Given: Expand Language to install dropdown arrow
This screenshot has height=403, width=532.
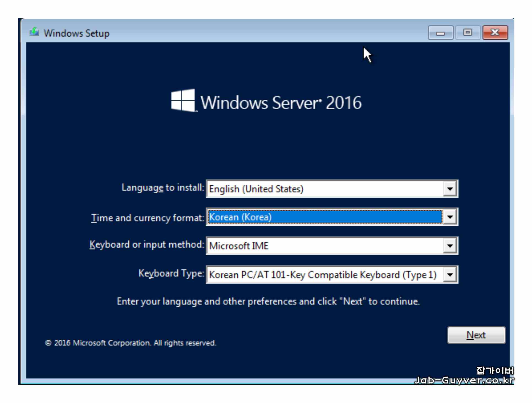Looking at the screenshot, I should coord(450,189).
